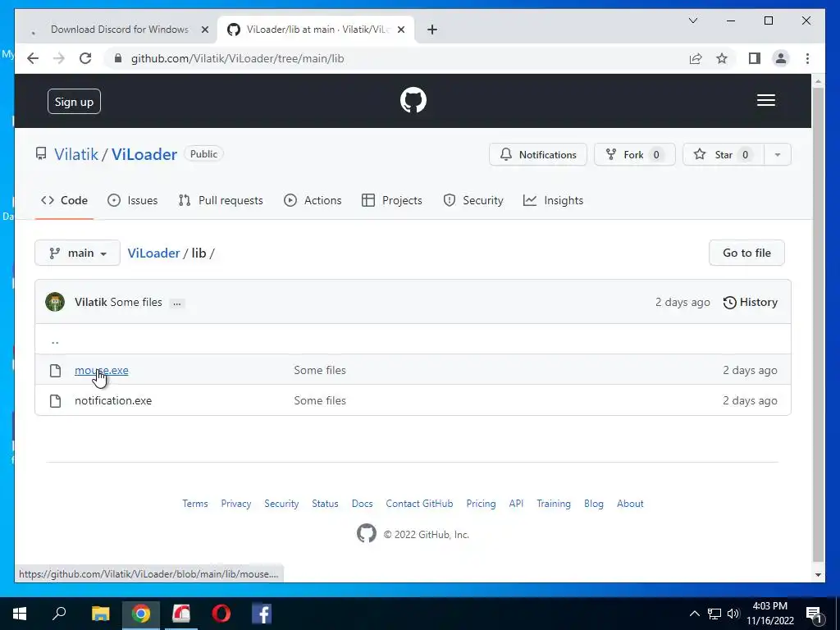The width and height of the screenshot is (840, 630).
Task: Open the API footer link
Action: tap(517, 504)
